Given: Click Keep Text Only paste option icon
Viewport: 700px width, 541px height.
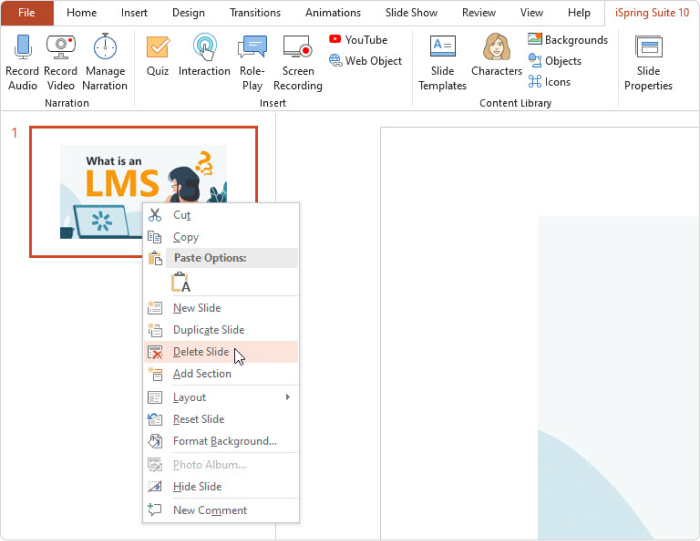Looking at the screenshot, I should (181, 282).
